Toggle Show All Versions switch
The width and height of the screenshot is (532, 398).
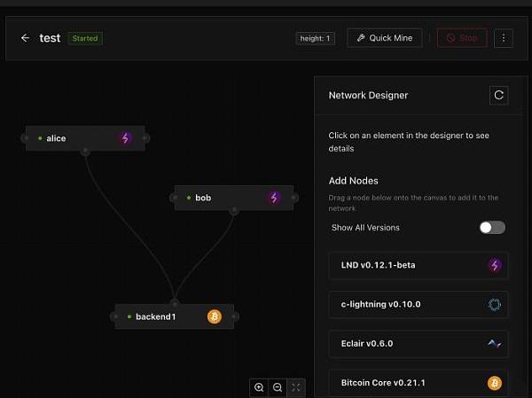click(492, 228)
